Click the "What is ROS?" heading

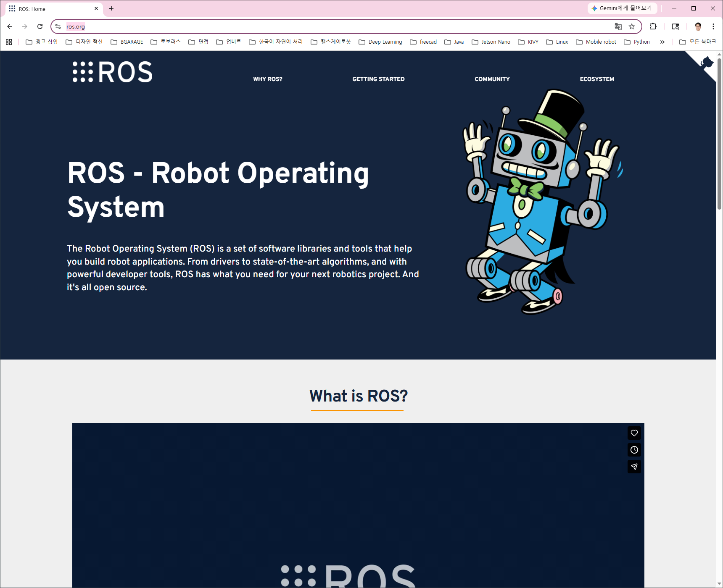(359, 396)
